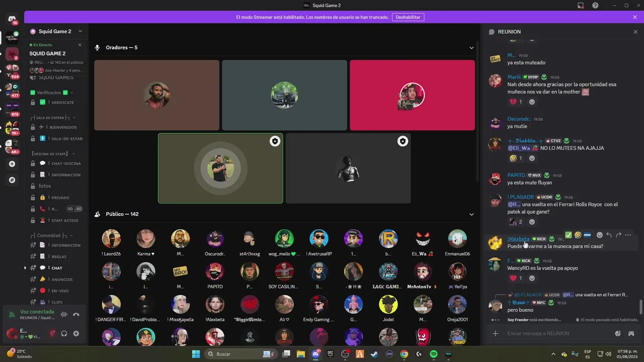The height and width of the screenshot is (362, 644).
Task: Collapse the OFICINA DE STAFF category
Action: pos(53,153)
